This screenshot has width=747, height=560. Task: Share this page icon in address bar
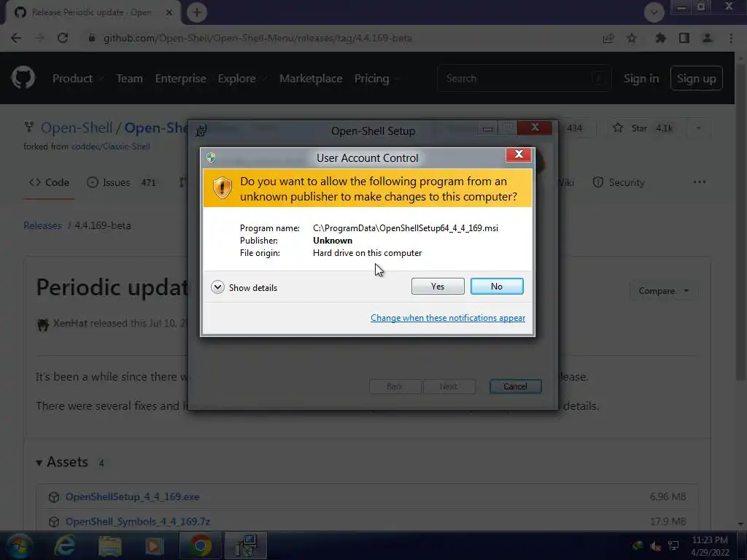pos(608,38)
